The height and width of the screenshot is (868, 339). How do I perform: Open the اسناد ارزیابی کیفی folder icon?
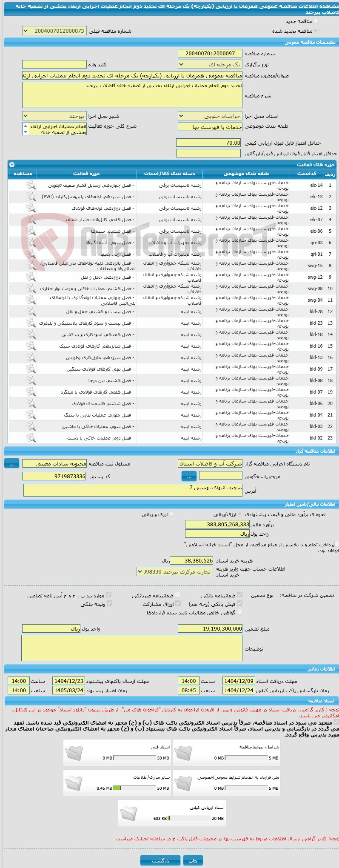tap(128, 813)
